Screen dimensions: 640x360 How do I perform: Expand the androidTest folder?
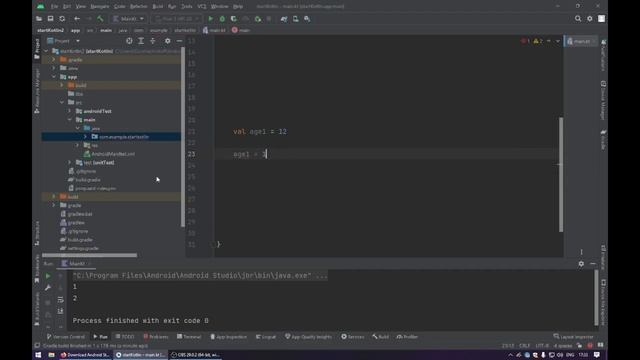(69, 111)
